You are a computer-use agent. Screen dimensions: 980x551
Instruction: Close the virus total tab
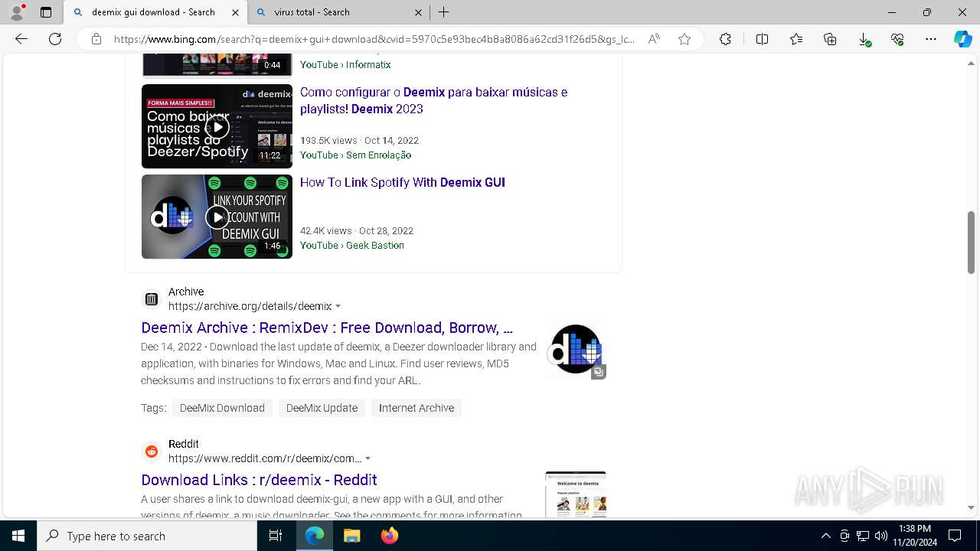[418, 12]
